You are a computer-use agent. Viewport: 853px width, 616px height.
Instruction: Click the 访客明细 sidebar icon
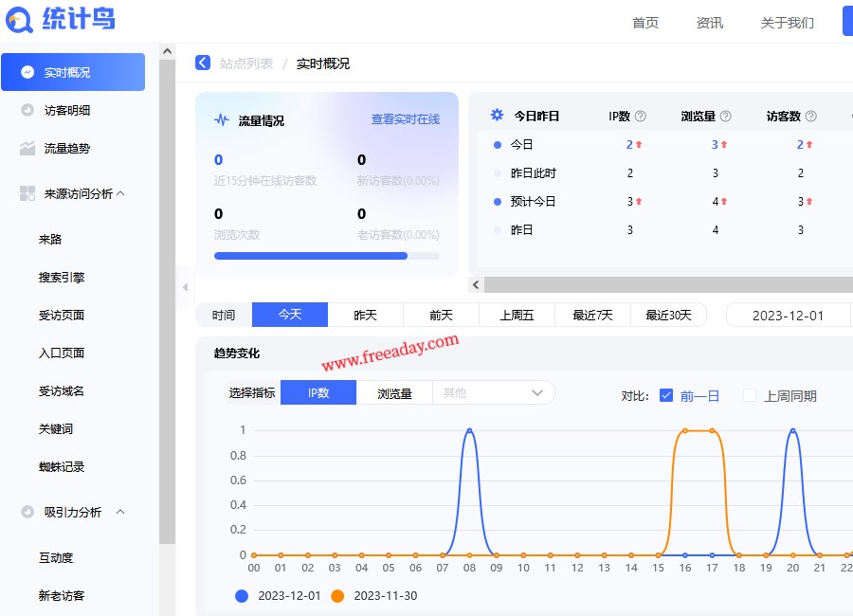(x=27, y=110)
